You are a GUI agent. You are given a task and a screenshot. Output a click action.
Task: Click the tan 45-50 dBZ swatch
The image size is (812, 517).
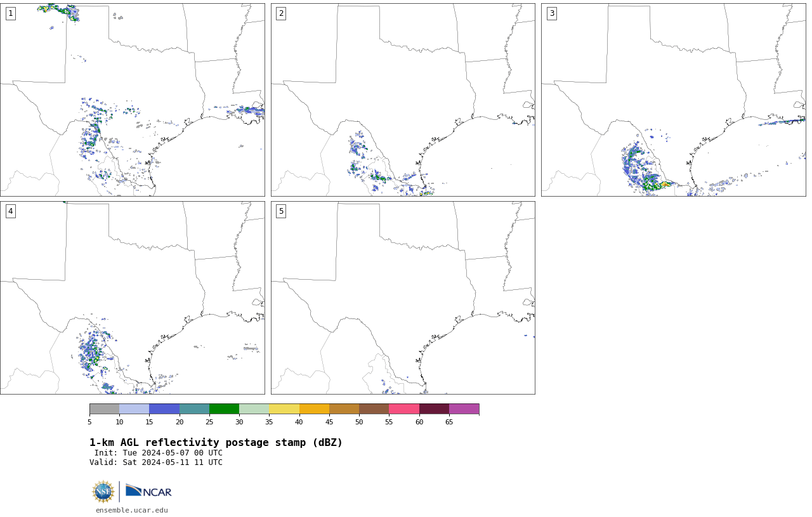pyautogui.click(x=344, y=409)
